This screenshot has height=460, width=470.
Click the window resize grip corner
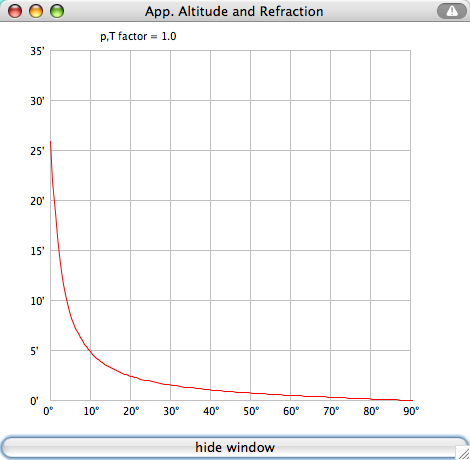(463, 453)
